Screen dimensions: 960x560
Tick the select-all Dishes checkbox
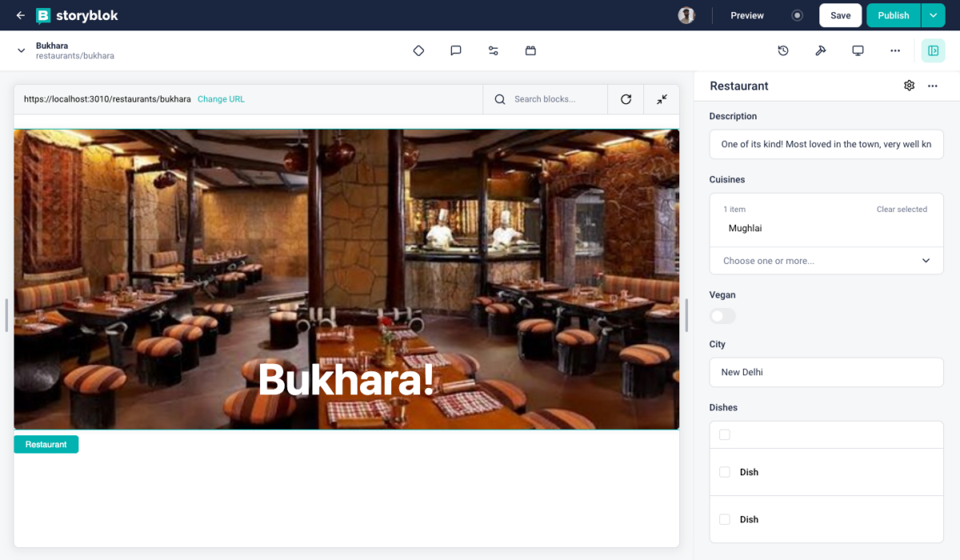click(x=725, y=434)
